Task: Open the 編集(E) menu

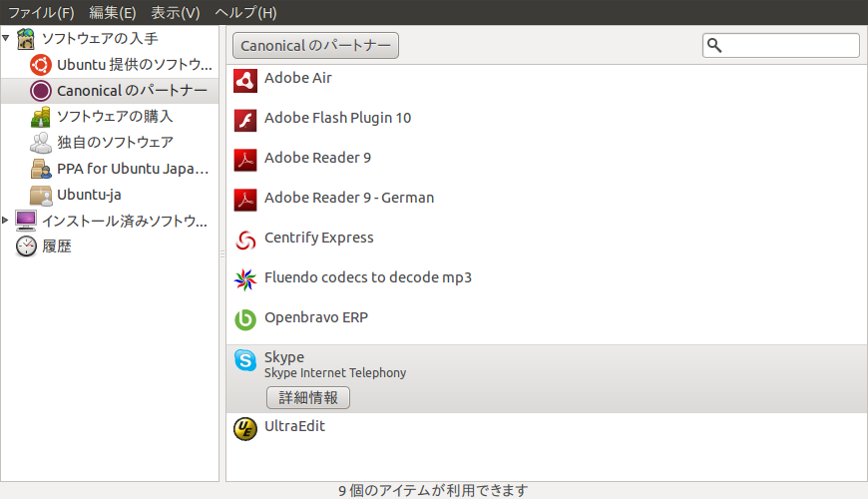Action: [113, 12]
